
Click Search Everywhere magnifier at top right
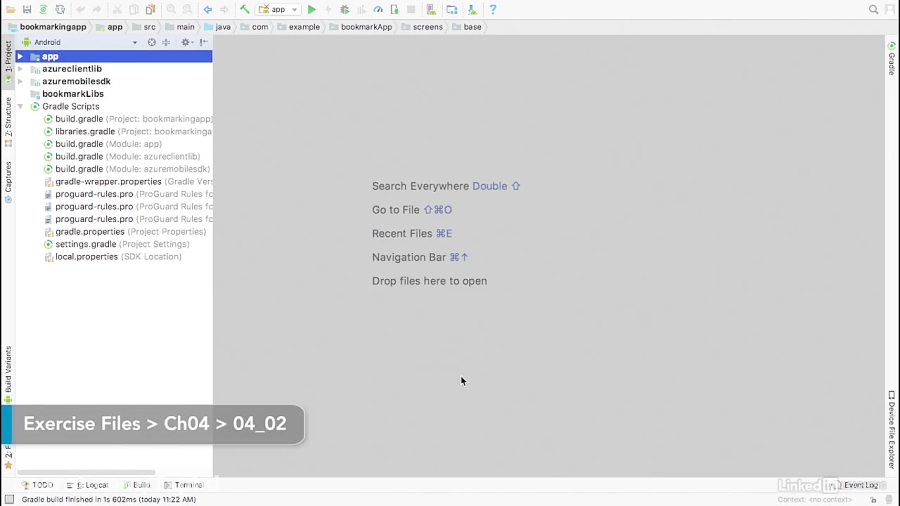coord(873,10)
